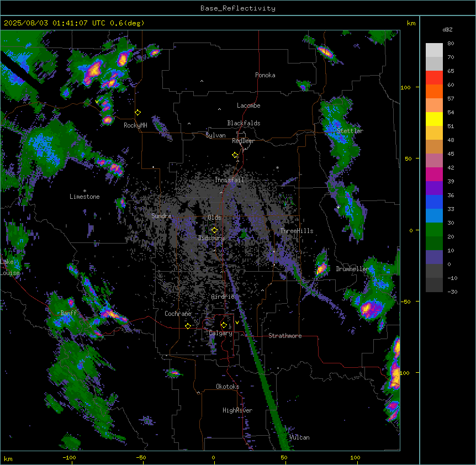This screenshot has width=476, height=465.
Task: Select the magenta swatch in the dBZ legend
Action: (434, 174)
